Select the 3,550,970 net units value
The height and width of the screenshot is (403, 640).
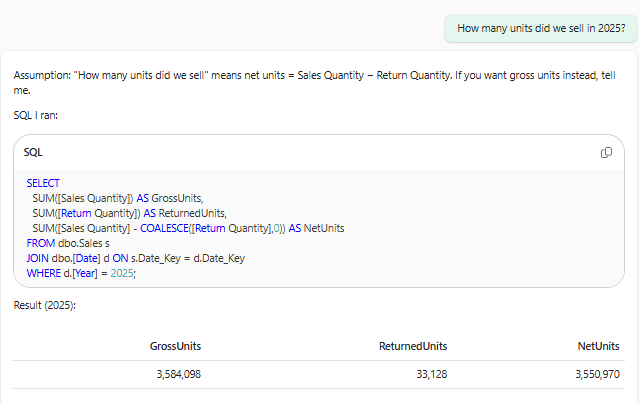597,374
